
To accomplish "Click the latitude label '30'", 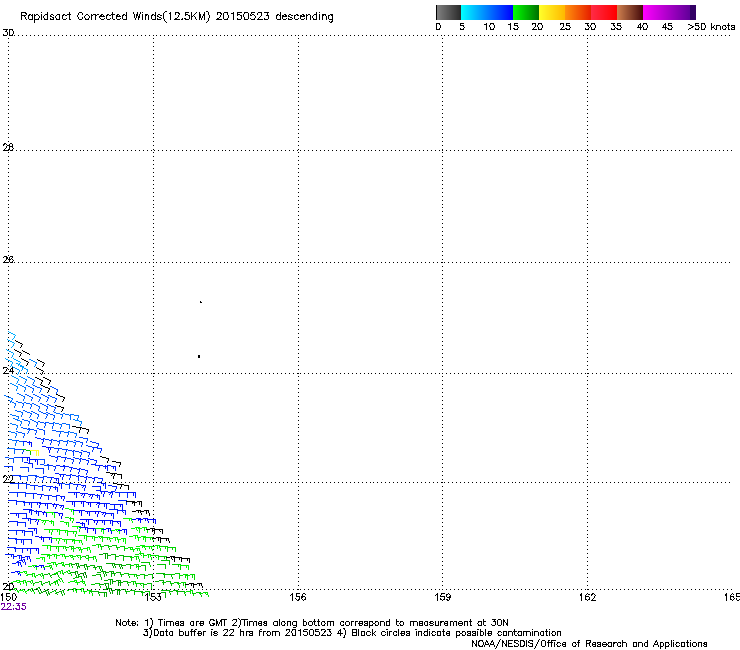I will (8, 33).
